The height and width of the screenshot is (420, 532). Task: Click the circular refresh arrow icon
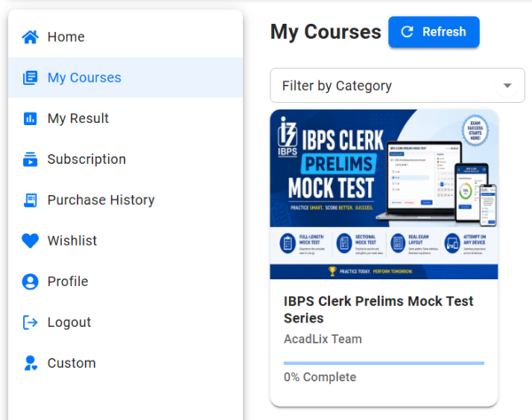point(407,32)
